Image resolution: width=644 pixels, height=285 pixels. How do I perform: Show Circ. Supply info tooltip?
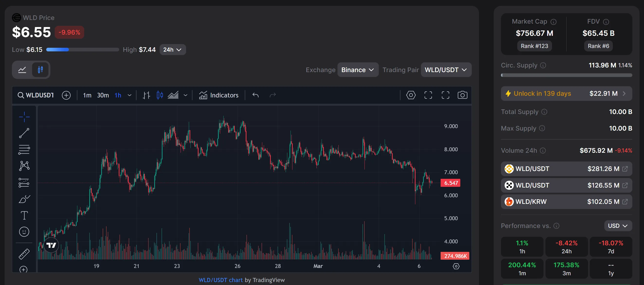click(543, 65)
